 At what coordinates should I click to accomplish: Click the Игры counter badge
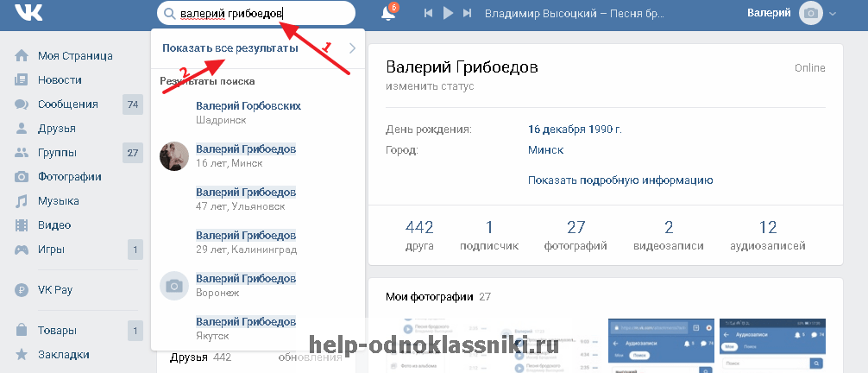(135, 250)
